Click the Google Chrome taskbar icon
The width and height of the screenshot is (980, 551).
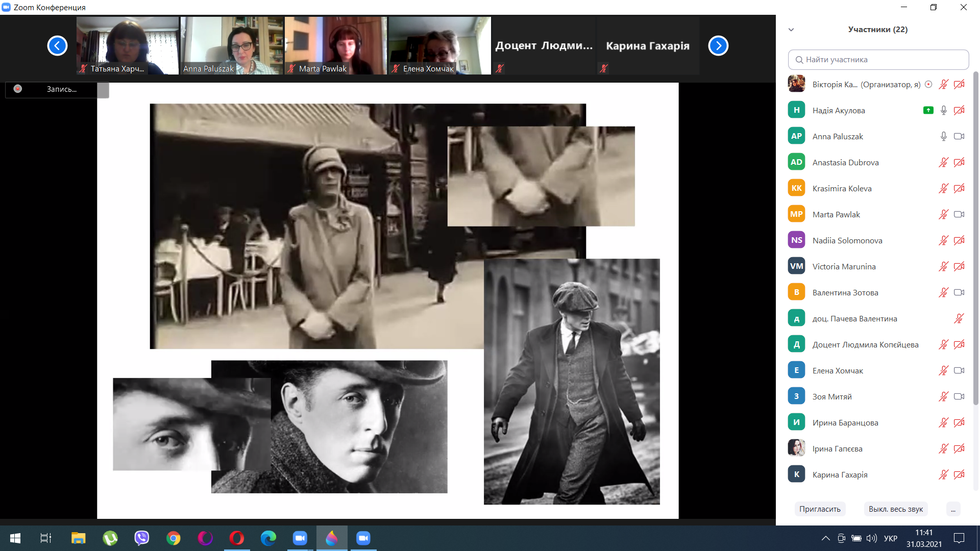click(x=174, y=538)
